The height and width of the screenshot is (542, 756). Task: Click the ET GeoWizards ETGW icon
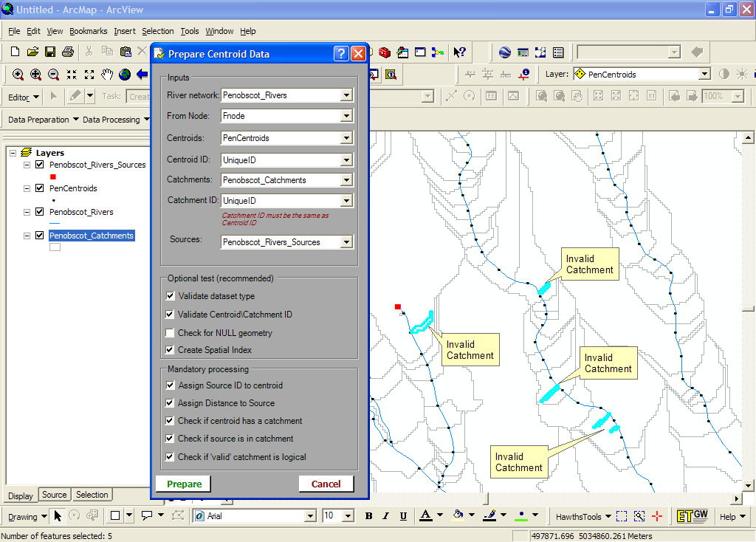click(x=693, y=516)
